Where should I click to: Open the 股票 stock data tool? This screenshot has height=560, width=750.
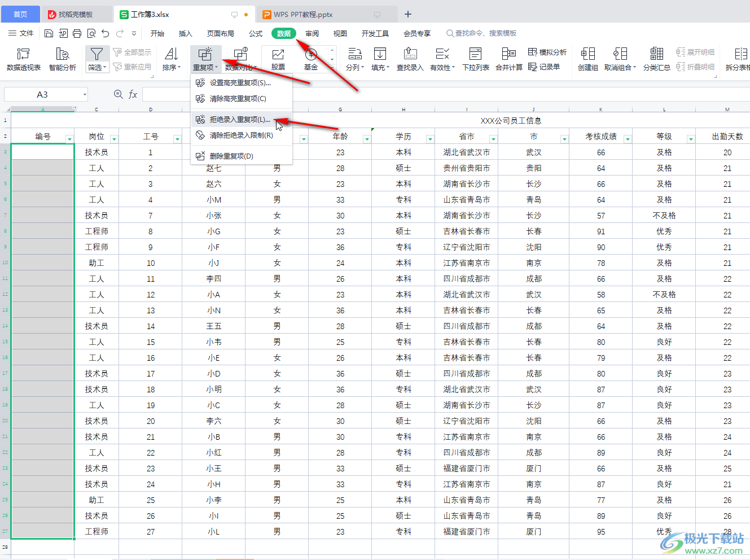[278, 59]
